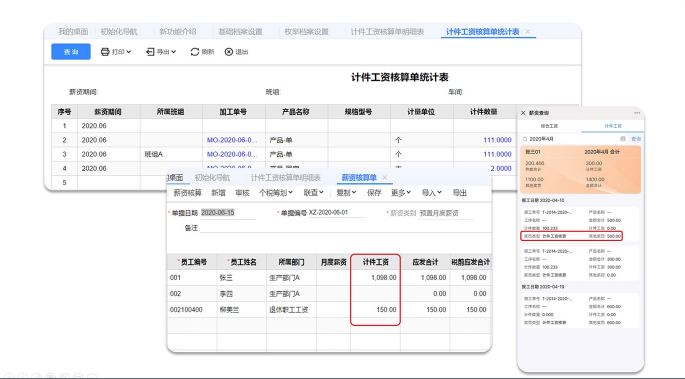Click calendar icon in mobile search bar
685x379 pixels.
(623, 139)
